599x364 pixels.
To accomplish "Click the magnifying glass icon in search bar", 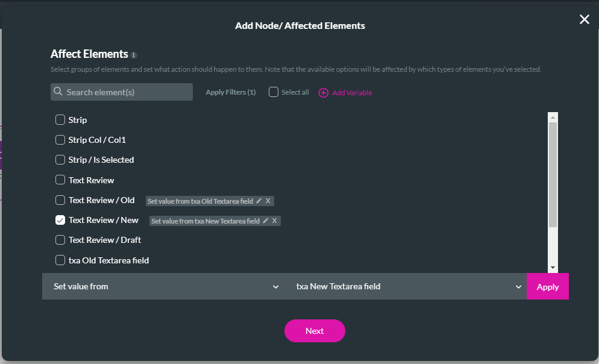I will tap(57, 91).
